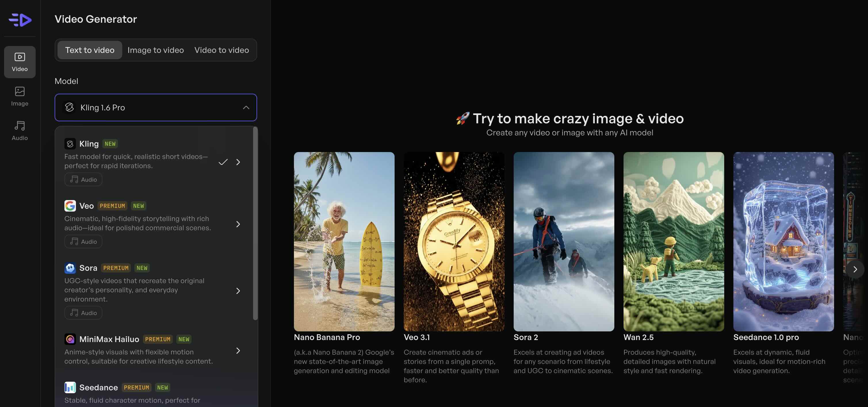Click the Veo model's Google icon
The height and width of the screenshot is (407, 868).
(x=70, y=206)
